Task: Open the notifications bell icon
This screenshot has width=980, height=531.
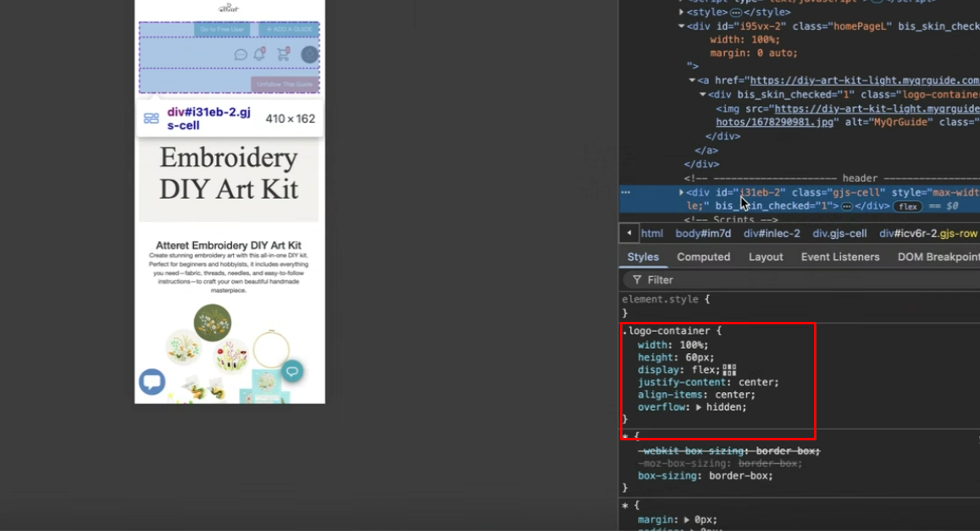Action: pyautogui.click(x=259, y=54)
